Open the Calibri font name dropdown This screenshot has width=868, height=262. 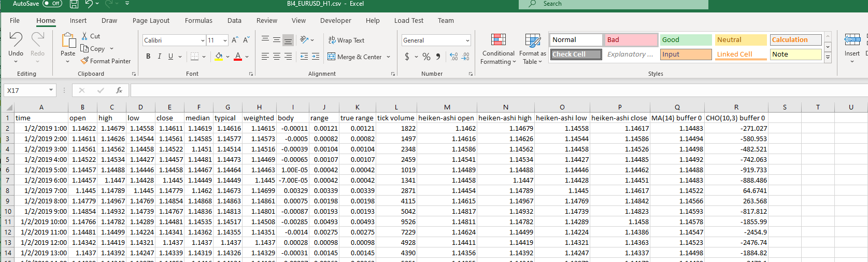pyautogui.click(x=202, y=40)
